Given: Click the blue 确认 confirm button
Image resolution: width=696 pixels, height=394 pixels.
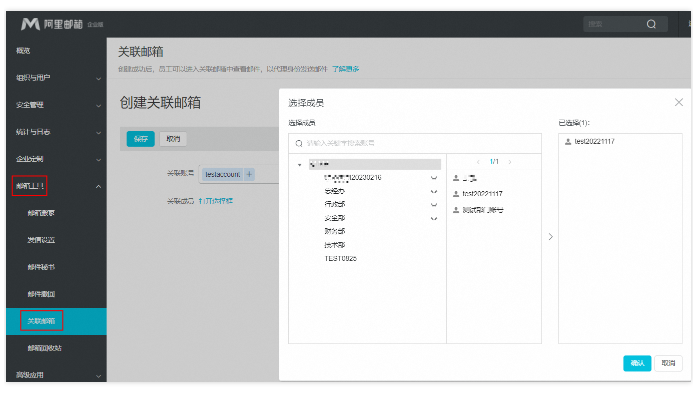Looking at the screenshot, I should (x=637, y=363).
